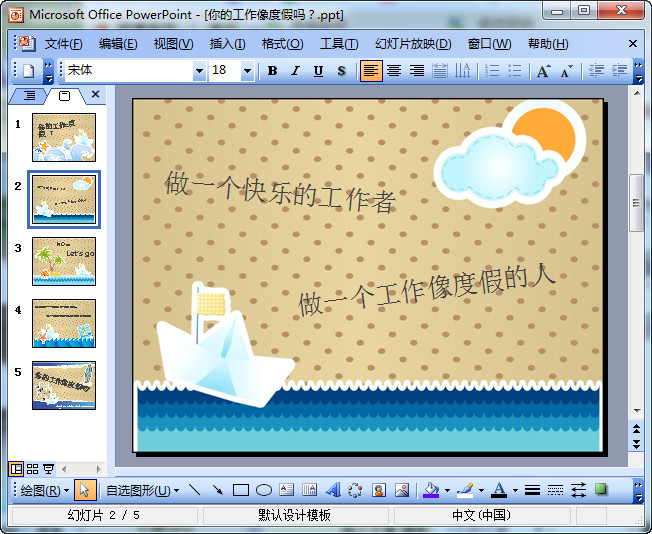Insert Clip Art
Screen dimensions: 652x534
[x=378, y=490]
